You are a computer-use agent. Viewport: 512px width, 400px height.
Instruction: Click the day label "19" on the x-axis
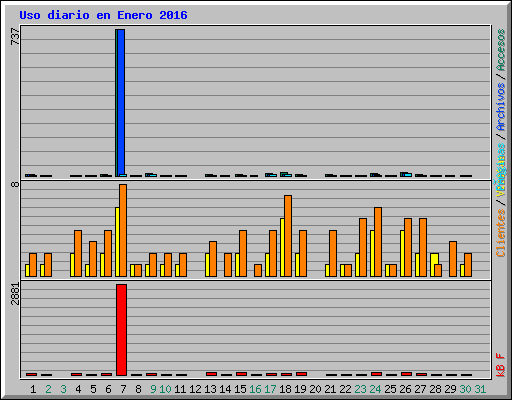point(300,389)
